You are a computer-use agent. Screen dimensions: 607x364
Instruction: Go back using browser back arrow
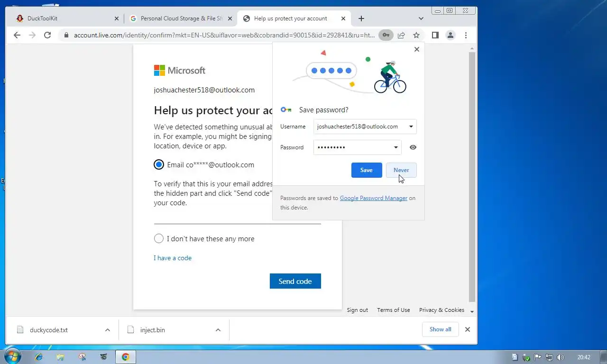pos(17,35)
